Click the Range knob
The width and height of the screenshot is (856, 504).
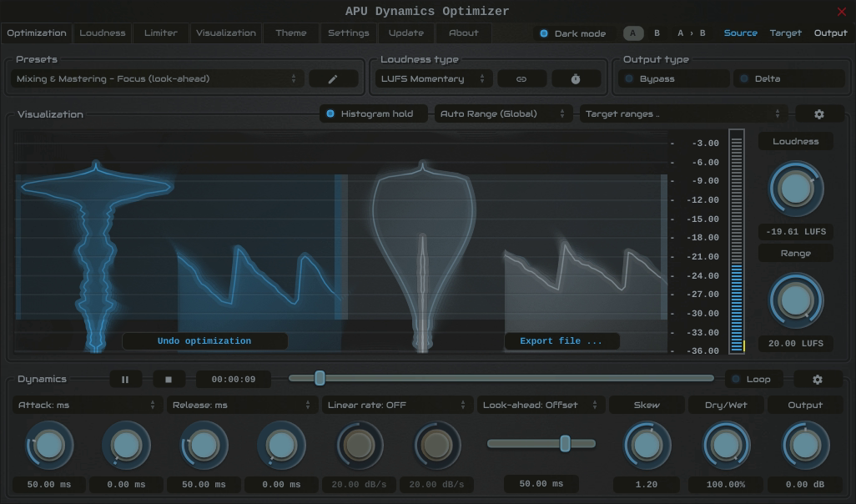coord(795,300)
